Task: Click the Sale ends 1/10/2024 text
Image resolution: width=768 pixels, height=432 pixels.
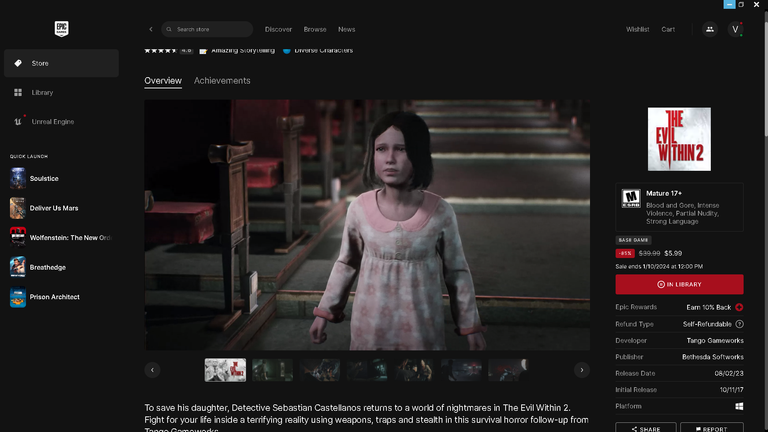Action: pos(659,266)
